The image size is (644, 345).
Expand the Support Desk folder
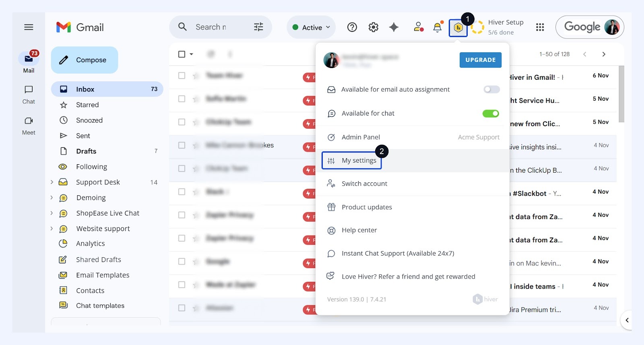(52, 182)
